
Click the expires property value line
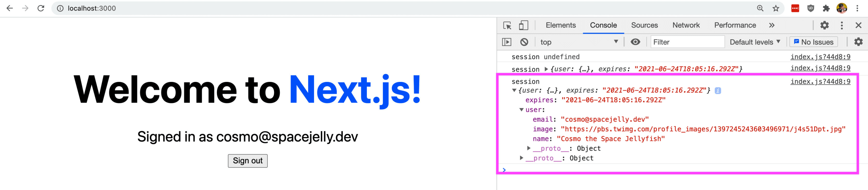click(595, 100)
